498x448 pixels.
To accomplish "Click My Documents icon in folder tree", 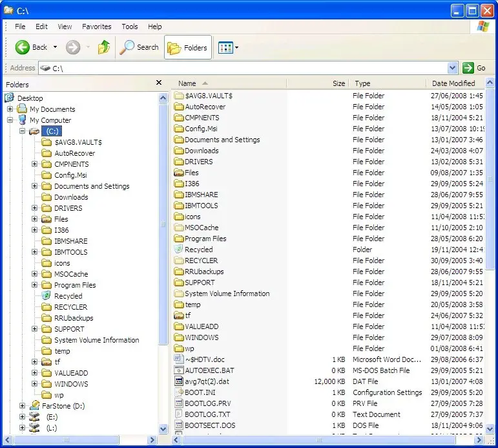I will coord(22,109).
